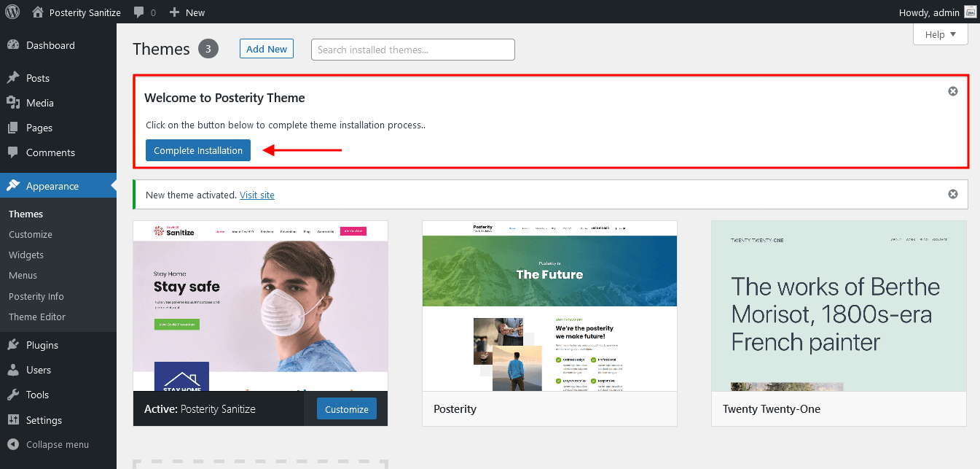The width and height of the screenshot is (980, 469).
Task: Click the Pages icon in sidebar
Action: pyautogui.click(x=13, y=128)
